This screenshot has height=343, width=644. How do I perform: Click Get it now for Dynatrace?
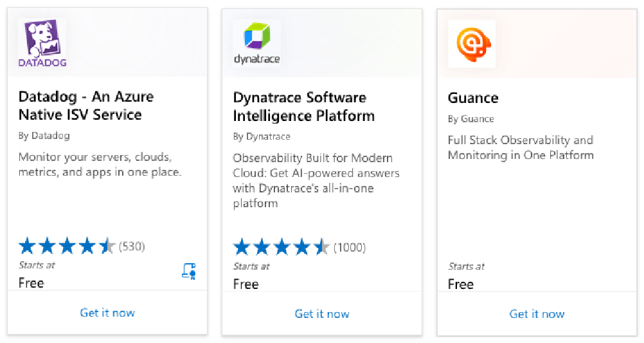coord(322,314)
